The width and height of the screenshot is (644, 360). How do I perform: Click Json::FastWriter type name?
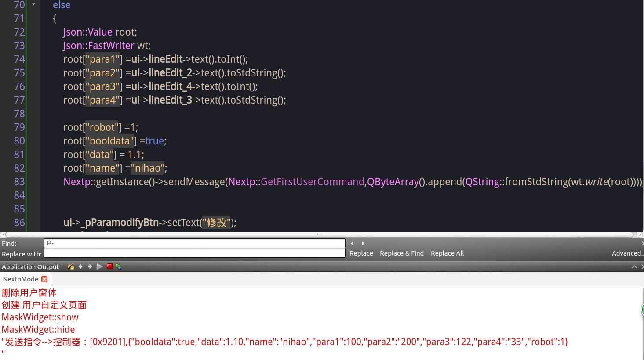click(99, 46)
